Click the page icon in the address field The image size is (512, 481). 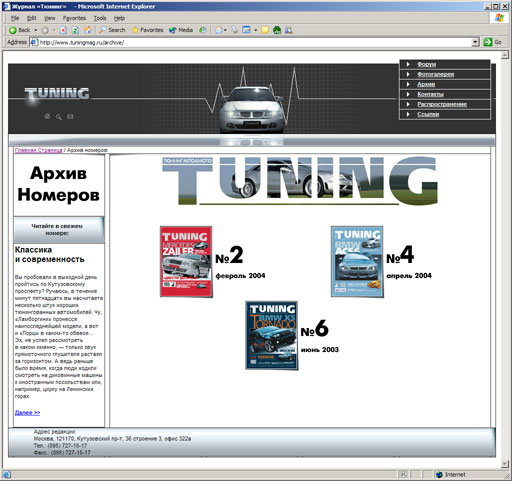[34, 42]
